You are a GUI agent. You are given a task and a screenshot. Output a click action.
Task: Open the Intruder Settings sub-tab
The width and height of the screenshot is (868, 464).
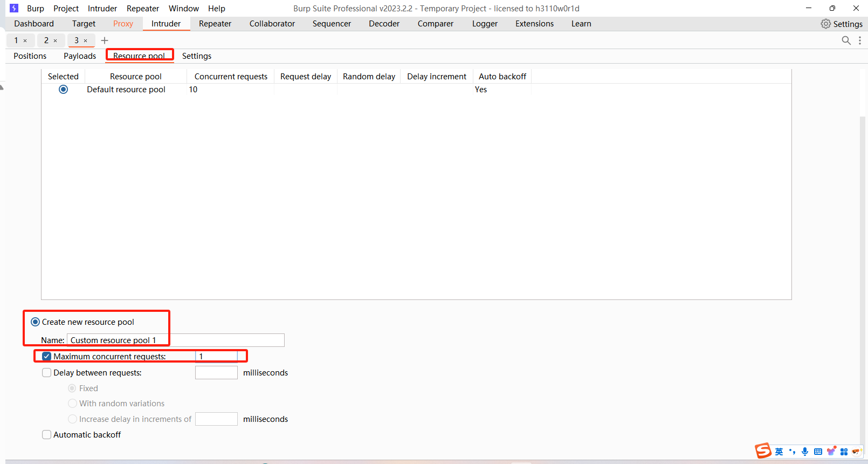(x=197, y=56)
